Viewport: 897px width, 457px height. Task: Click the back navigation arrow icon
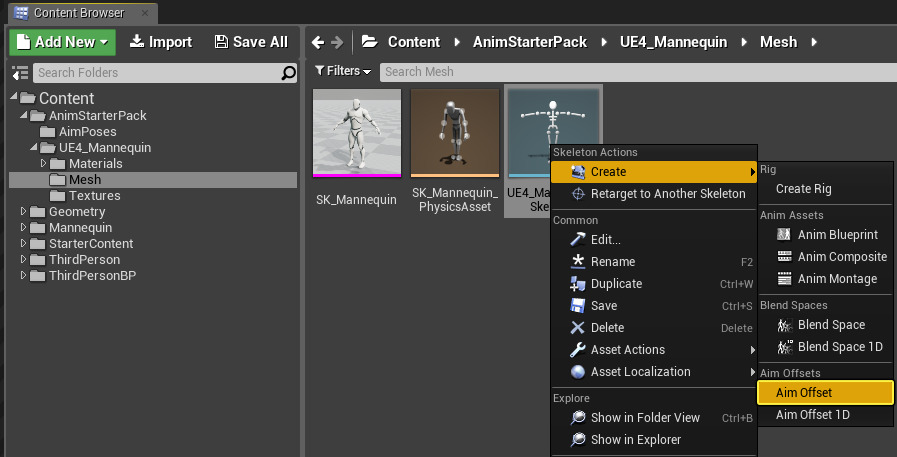pyautogui.click(x=318, y=42)
